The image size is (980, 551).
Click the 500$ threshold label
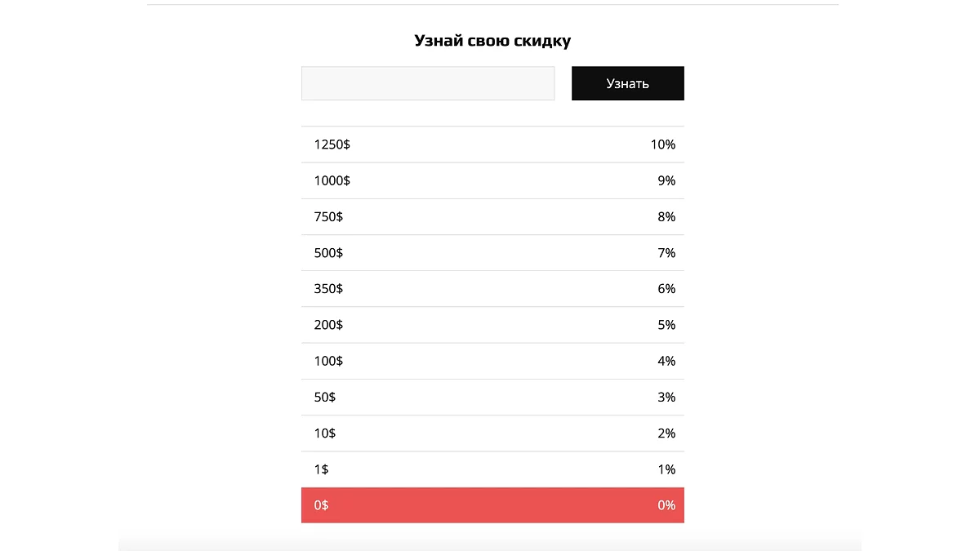coord(328,253)
